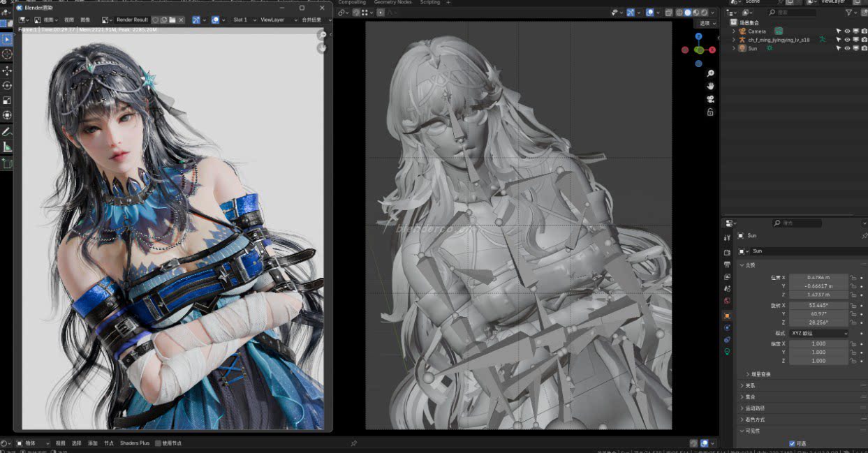The image size is (868, 453).
Task: Toggle viewport visibility eye for Camera
Action: tap(847, 31)
